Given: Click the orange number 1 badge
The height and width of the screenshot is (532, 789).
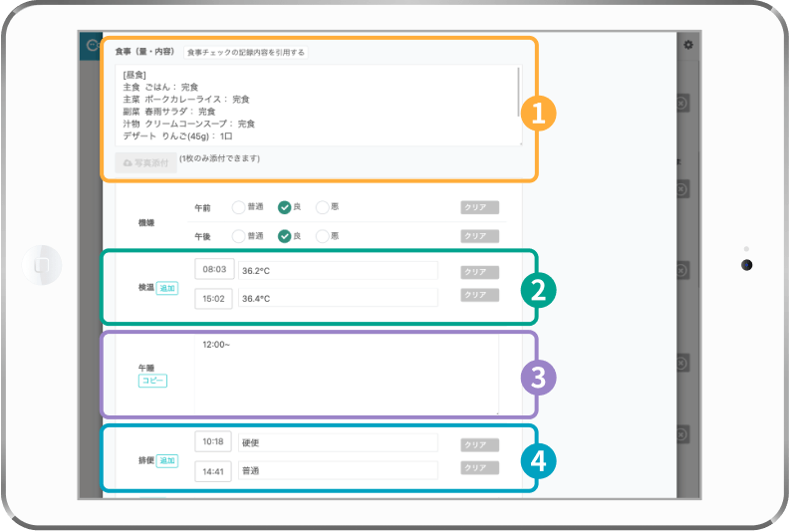Looking at the screenshot, I should [537, 114].
